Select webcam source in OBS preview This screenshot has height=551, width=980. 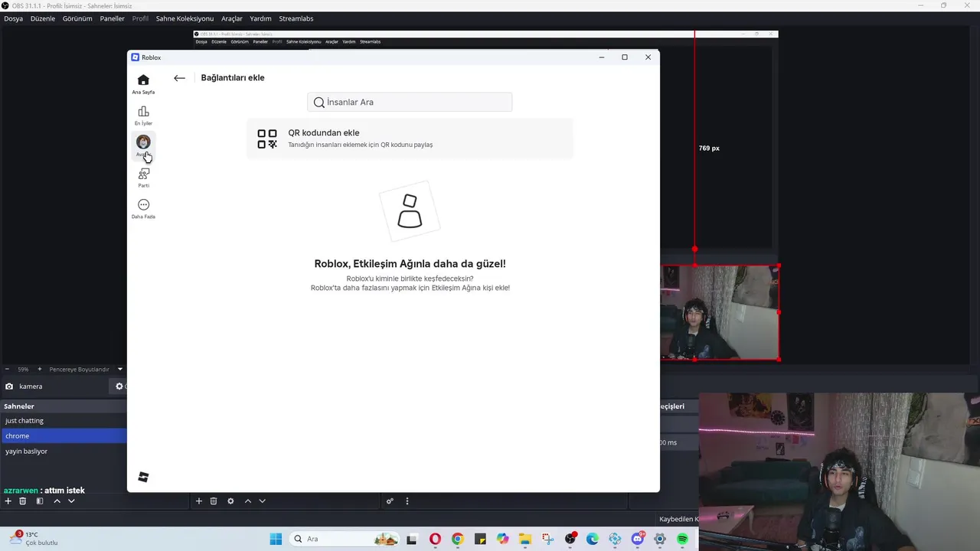tap(720, 312)
